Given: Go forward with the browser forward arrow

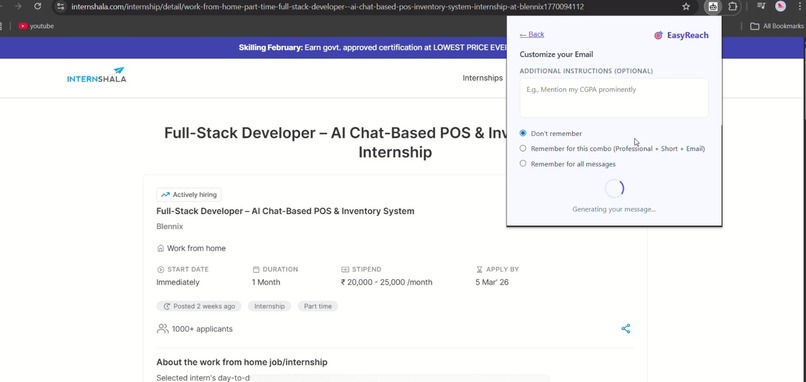Looking at the screenshot, I should (18, 7).
